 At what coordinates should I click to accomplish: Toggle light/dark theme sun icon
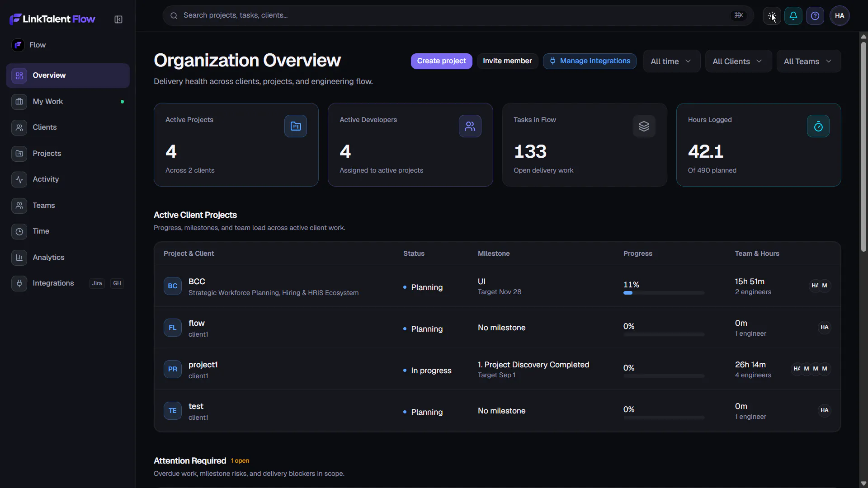pos(772,16)
